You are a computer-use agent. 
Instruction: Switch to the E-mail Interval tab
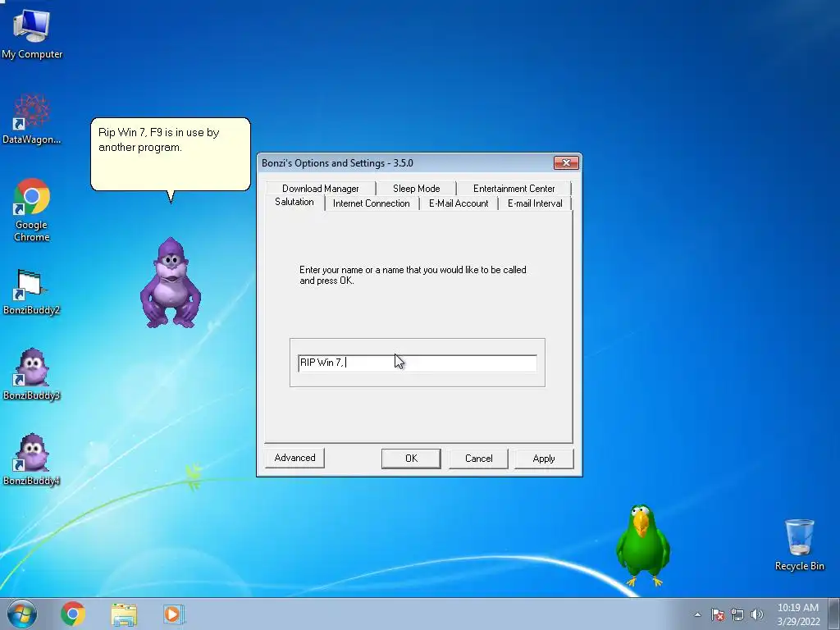(x=535, y=203)
